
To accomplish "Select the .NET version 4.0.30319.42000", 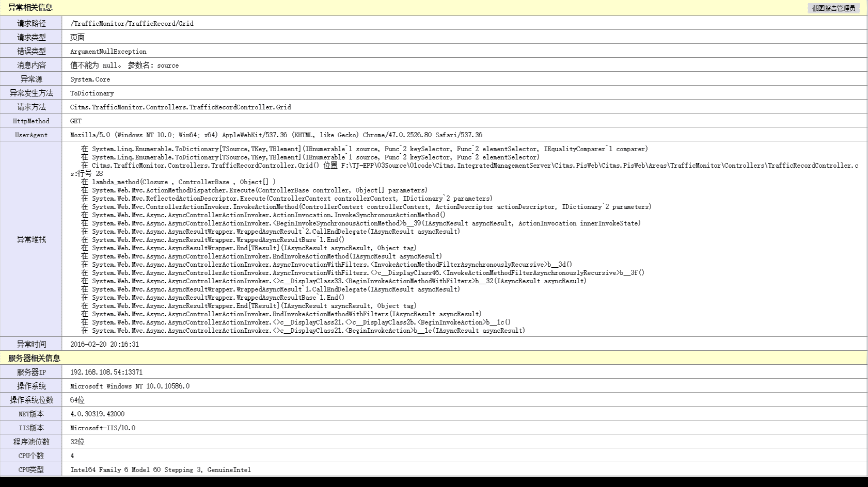I will (98, 414).
